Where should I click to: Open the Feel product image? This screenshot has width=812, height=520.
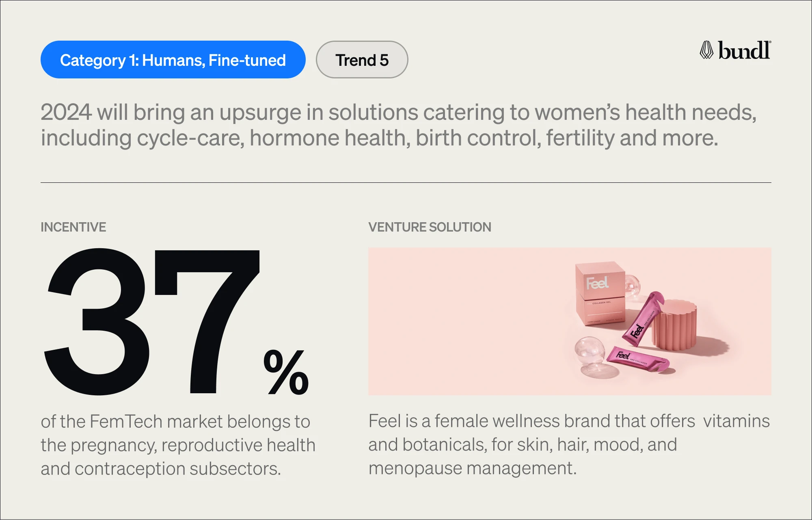tap(570, 321)
